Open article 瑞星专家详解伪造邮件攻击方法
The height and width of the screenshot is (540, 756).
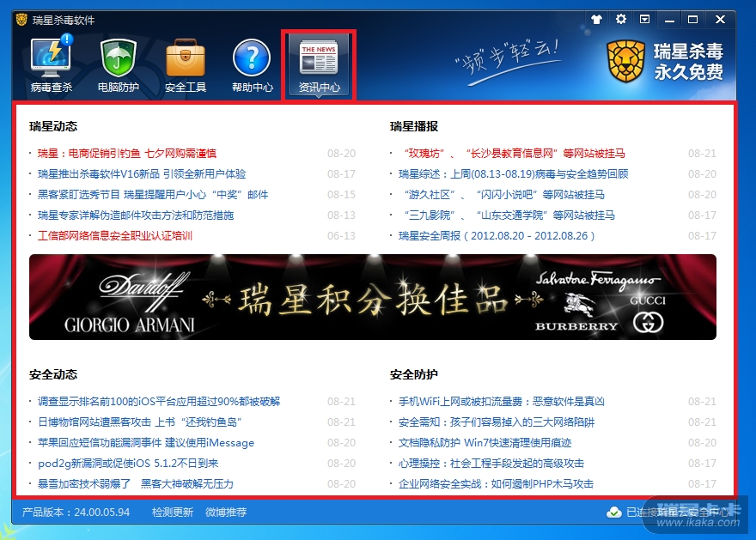pyautogui.click(x=136, y=215)
